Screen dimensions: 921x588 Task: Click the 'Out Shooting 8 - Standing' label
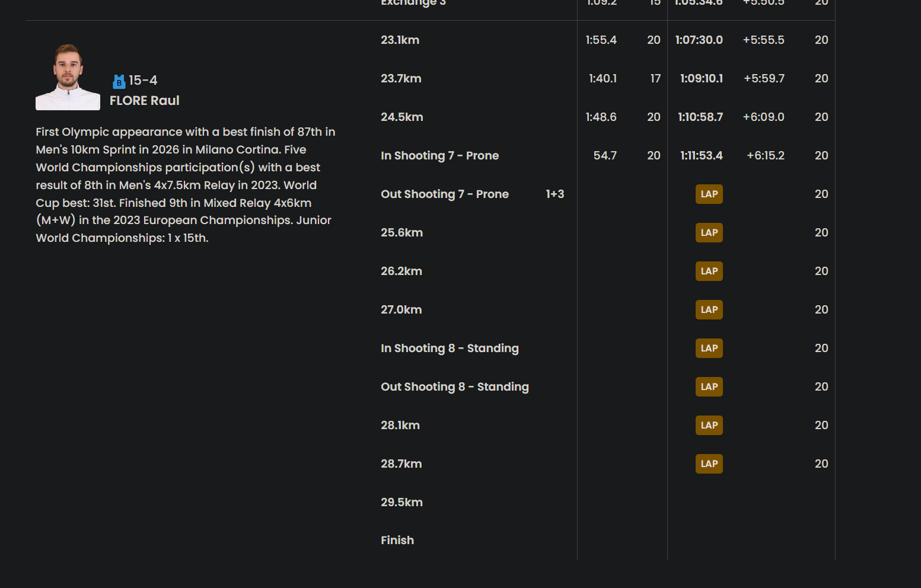click(x=455, y=387)
